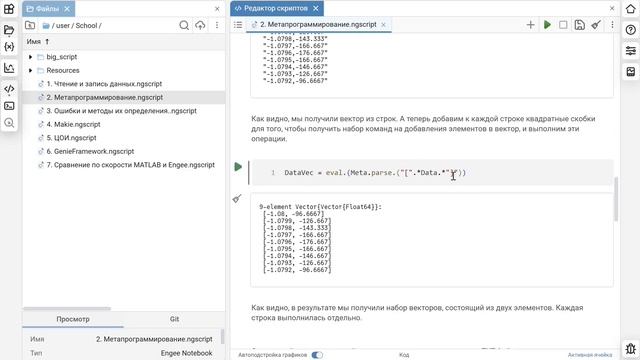640x360 pixels.
Task: Stop execution with square stop icon
Action: [x=563, y=25]
